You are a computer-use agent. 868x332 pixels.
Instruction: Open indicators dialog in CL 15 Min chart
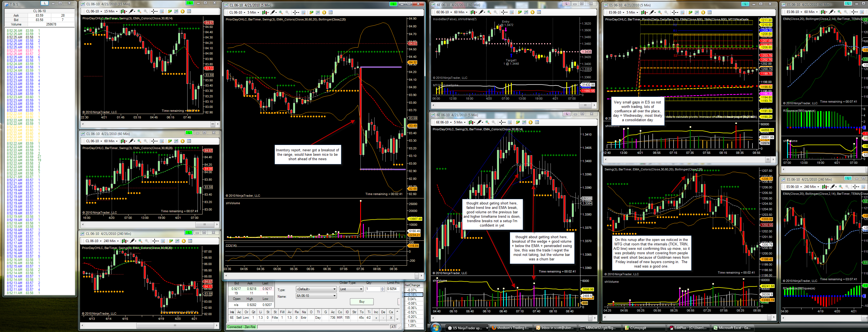(176, 11)
